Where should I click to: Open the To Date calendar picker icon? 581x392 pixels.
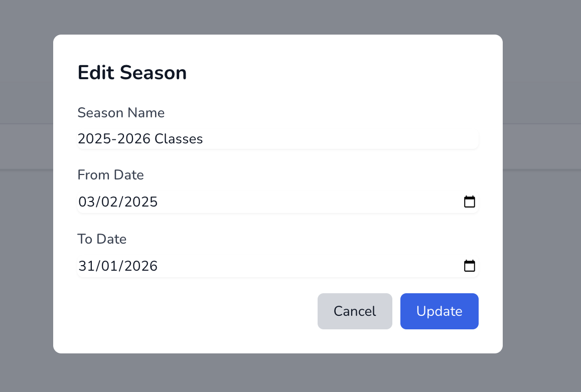click(469, 266)
